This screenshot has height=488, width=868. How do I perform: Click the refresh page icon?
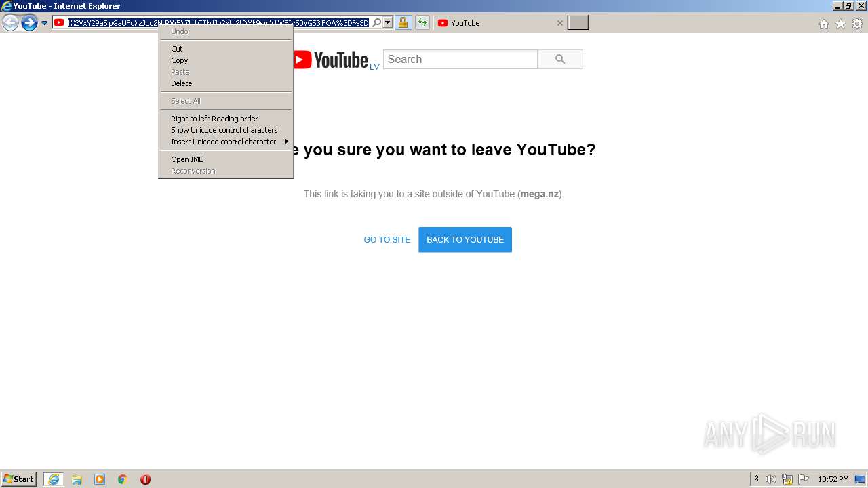coord(422,23)
